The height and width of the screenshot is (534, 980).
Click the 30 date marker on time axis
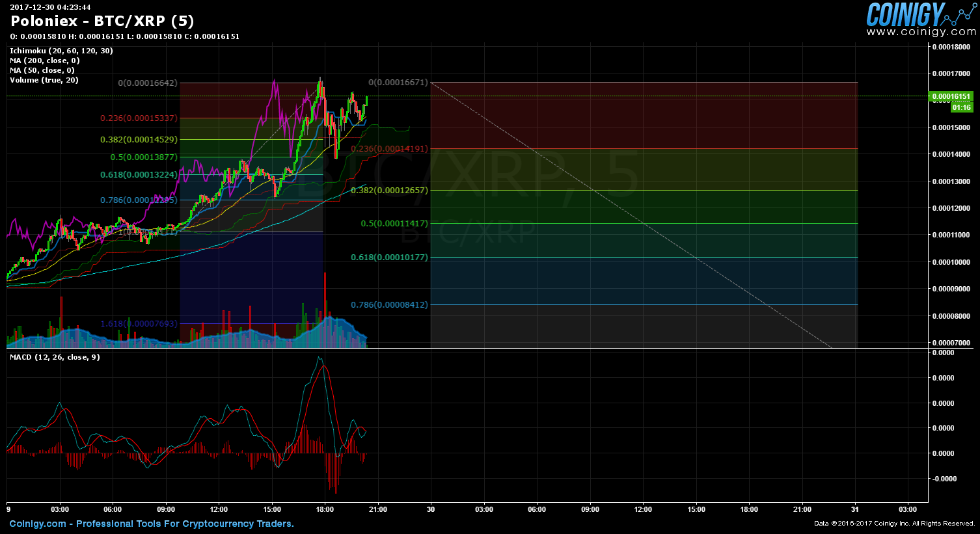click(x=431, y=509)
